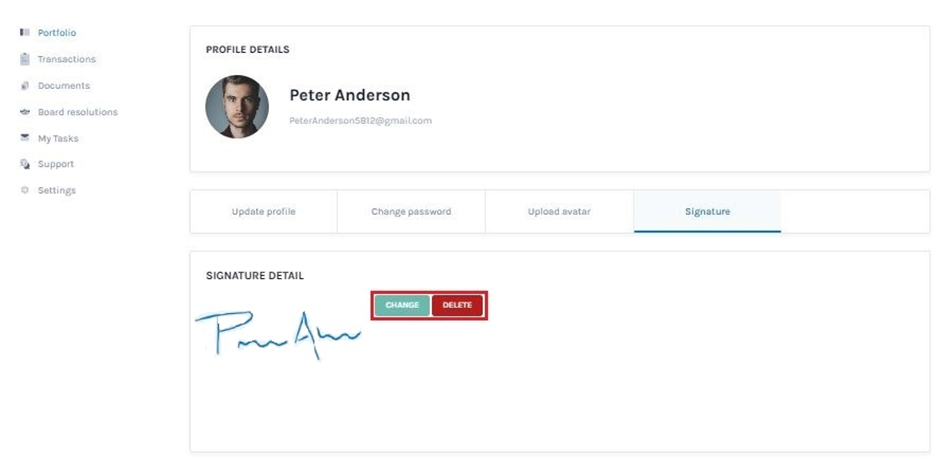
Task: Open the Documents section
Action: click(x=63, y=86)
